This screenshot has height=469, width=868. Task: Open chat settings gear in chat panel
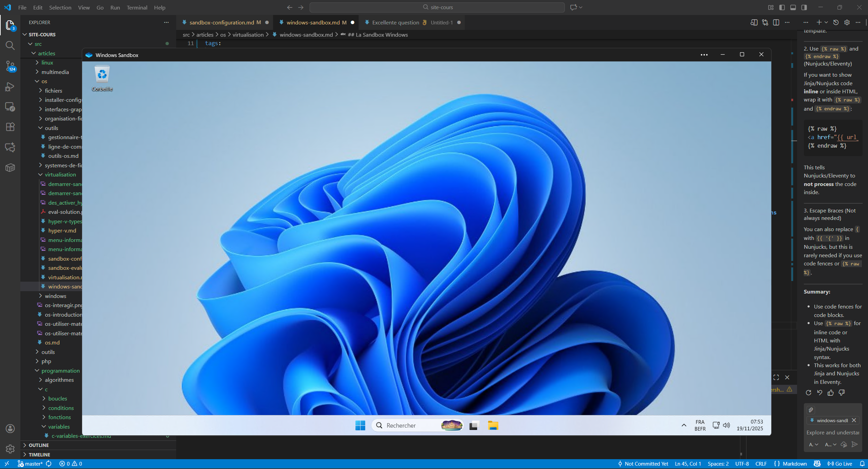(847, 22)
